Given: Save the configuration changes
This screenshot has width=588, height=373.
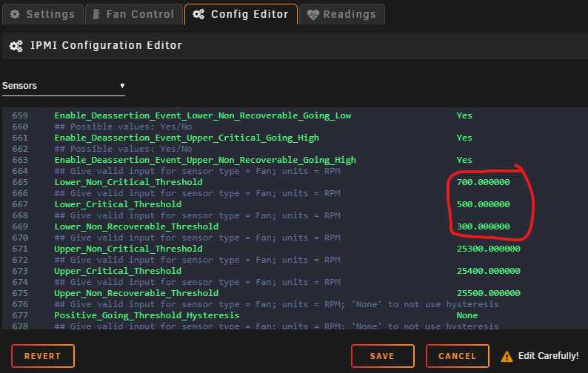Looking at the screenshot, I should [383, 356].
